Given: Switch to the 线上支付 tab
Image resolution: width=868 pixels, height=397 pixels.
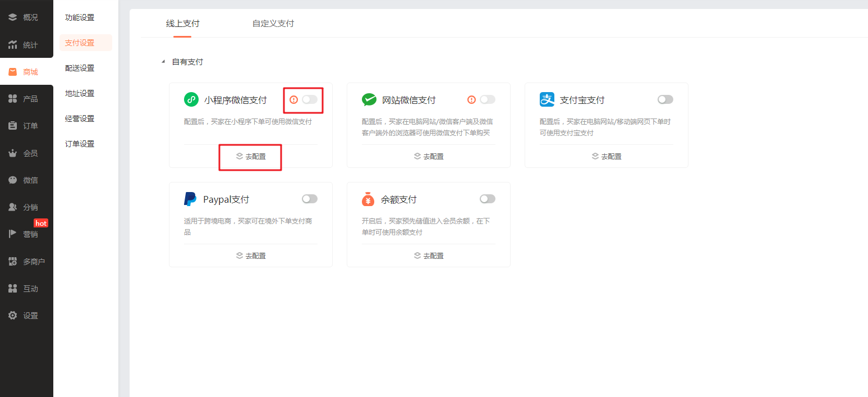Looking at the screenshot, I should coord(182,24).
